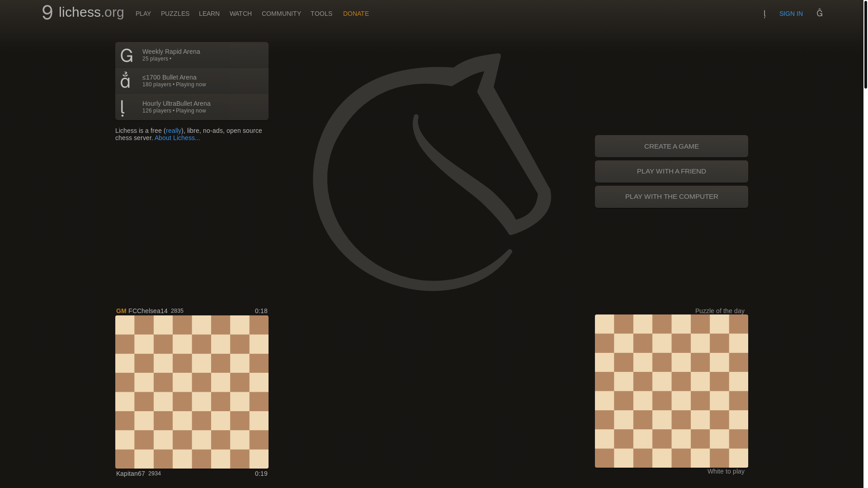This screenshot has height=488, width=868.
Task: Click the lichess.org knight logo icon
Action: coord(47,13)
